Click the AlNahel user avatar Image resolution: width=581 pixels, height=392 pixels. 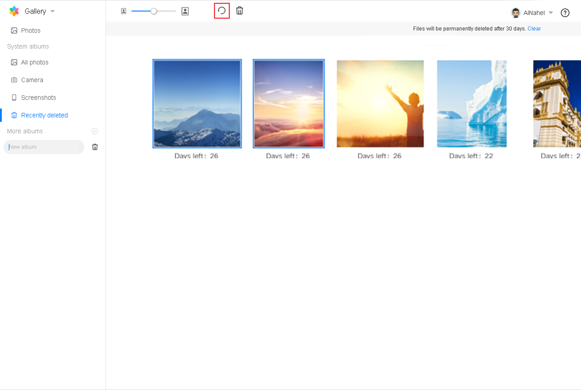coord(516,13)
